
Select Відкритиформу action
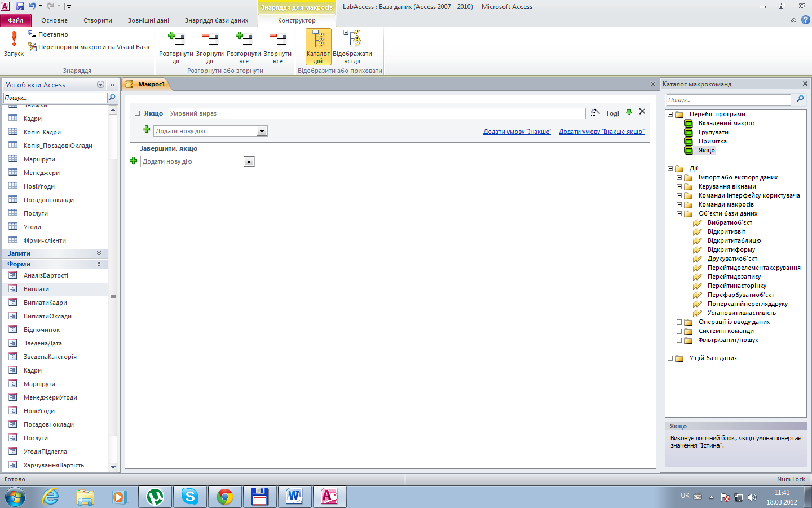[731, 249]
